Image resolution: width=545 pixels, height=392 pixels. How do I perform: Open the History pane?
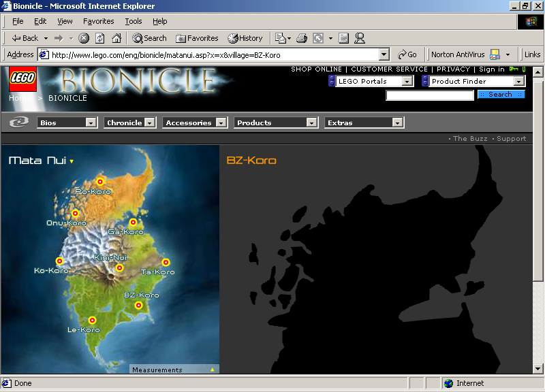coord(245,38)
